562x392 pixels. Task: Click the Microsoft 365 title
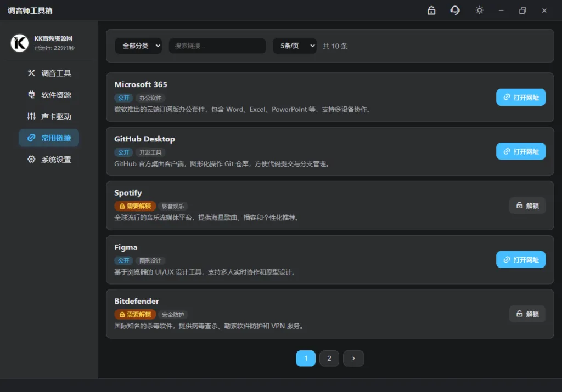(x=140, y=85)
